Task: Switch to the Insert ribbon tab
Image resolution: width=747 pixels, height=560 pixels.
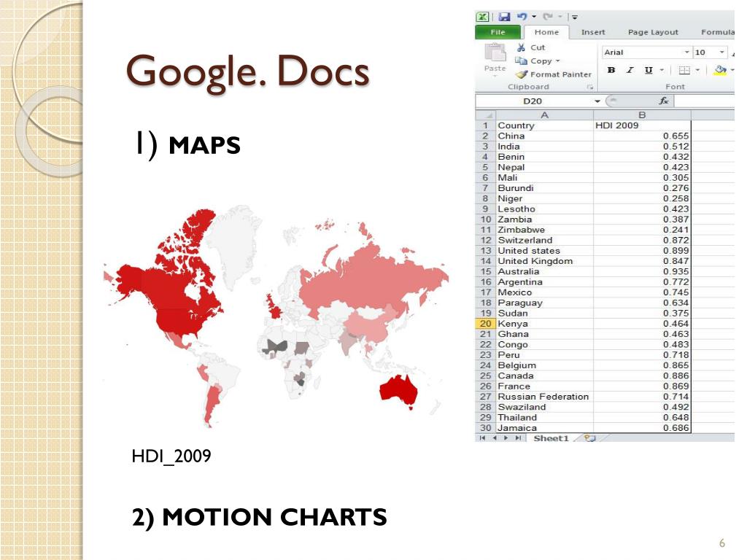Action: [x=593, y=32]
